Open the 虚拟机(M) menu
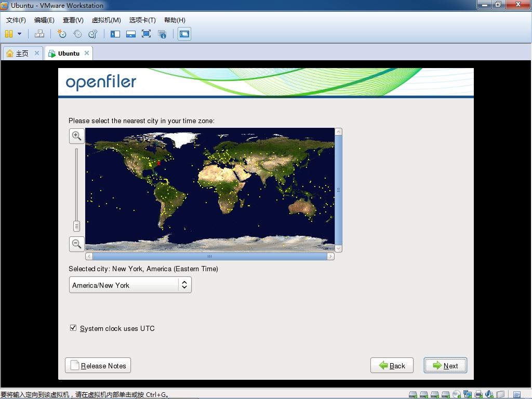The height and width of the screenshot is (399, 532). click(106, 20)
